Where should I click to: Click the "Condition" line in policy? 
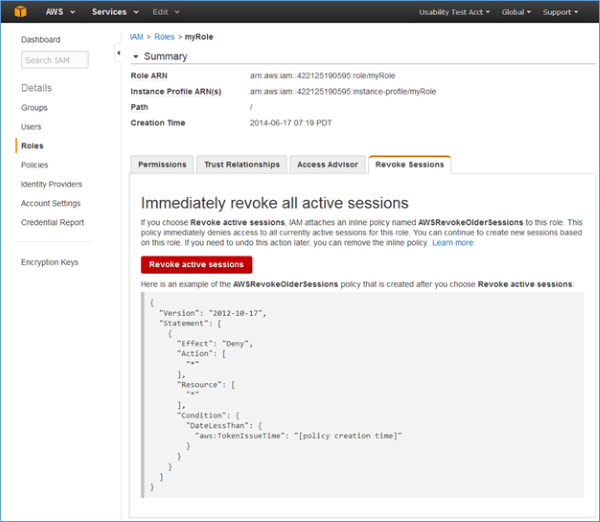[208, 415]
